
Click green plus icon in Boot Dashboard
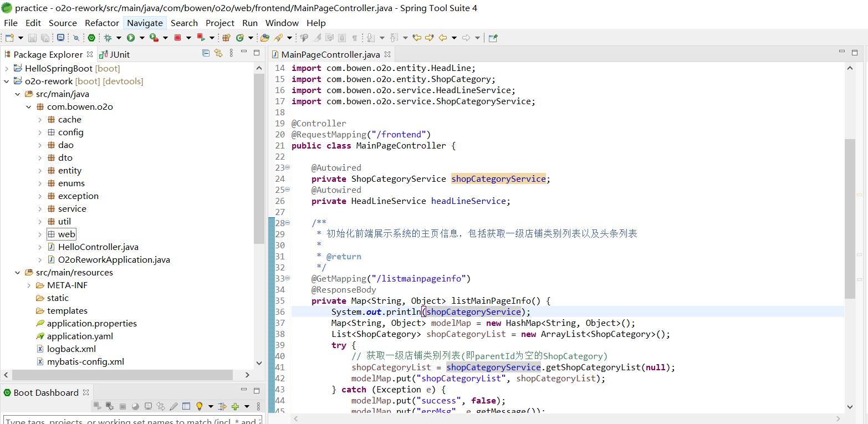click(x=235, y=406)
